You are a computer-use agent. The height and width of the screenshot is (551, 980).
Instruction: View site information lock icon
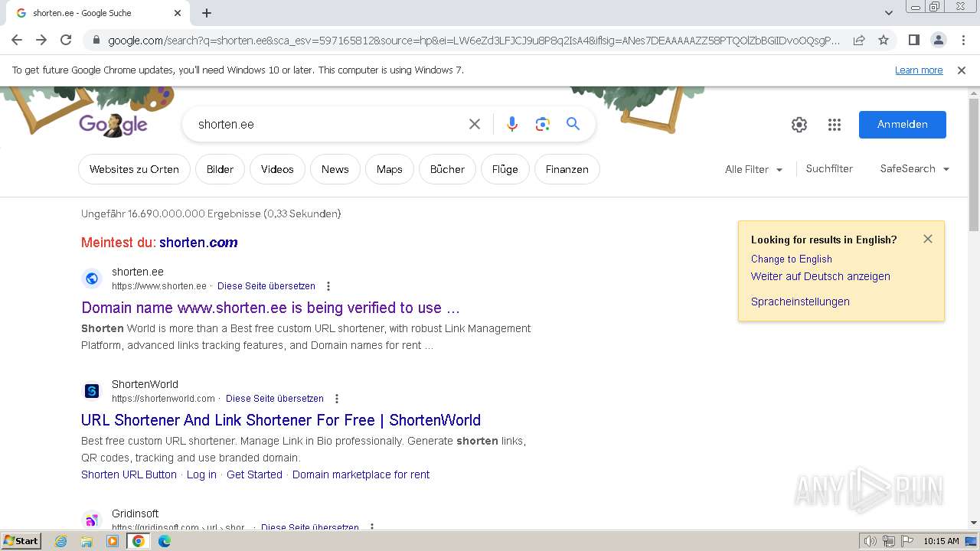(x=96, y=41)
